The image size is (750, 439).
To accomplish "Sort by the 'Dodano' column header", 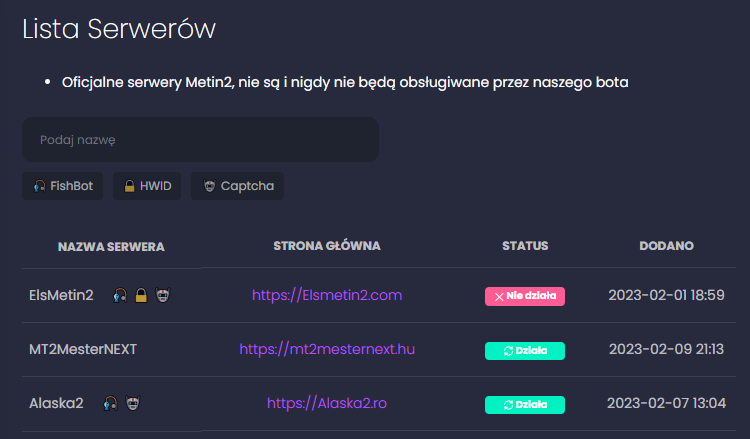I will pyautogui.click(x=666, y=246).
